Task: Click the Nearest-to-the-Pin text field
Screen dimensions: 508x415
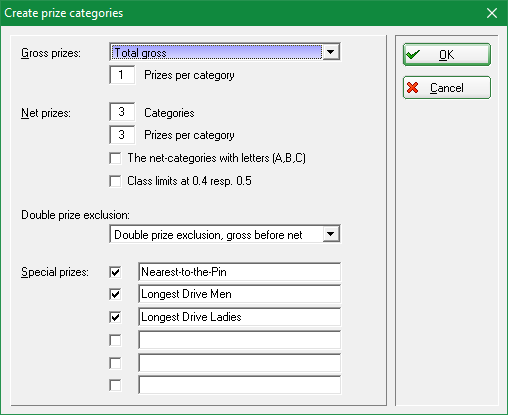Action: pyautogui.click(x=239, y=272)
